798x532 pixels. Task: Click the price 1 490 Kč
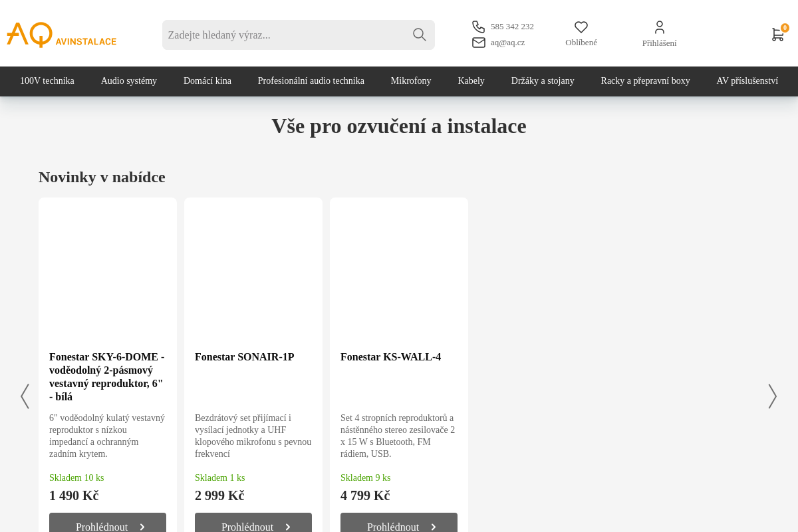[74, 495]
